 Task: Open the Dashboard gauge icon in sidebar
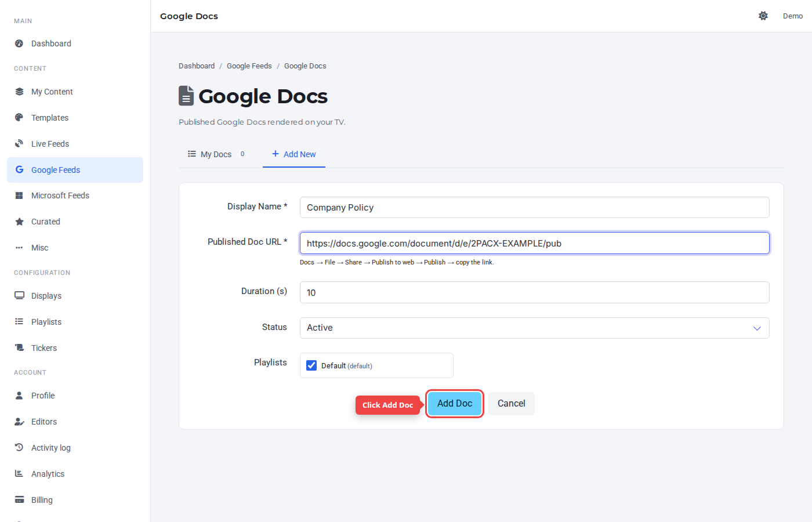(x=19, y=43)
